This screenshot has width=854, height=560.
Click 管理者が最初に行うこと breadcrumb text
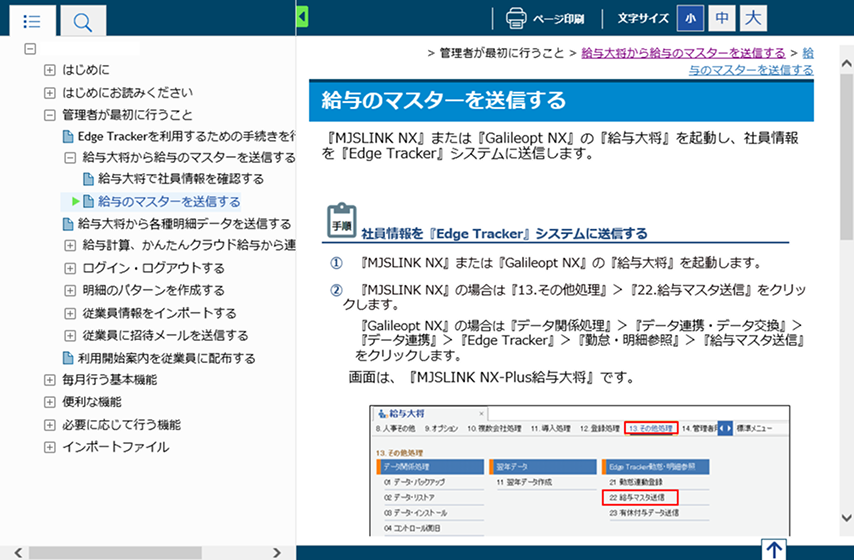502,53
